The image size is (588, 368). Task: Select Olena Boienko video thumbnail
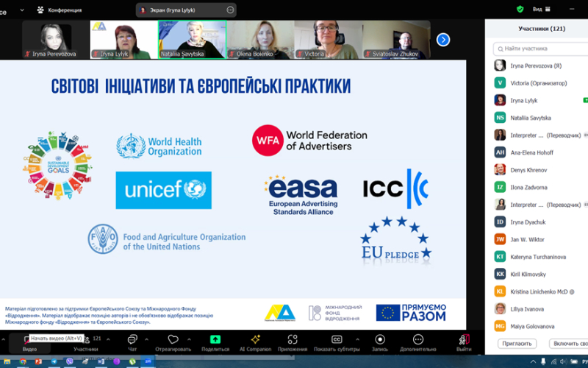coord(260,40)
